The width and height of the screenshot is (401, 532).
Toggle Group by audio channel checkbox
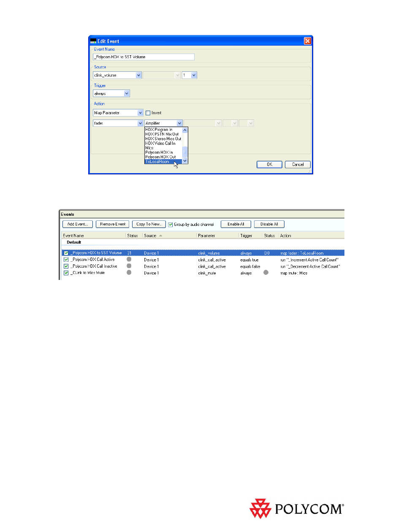pos(171,224)
